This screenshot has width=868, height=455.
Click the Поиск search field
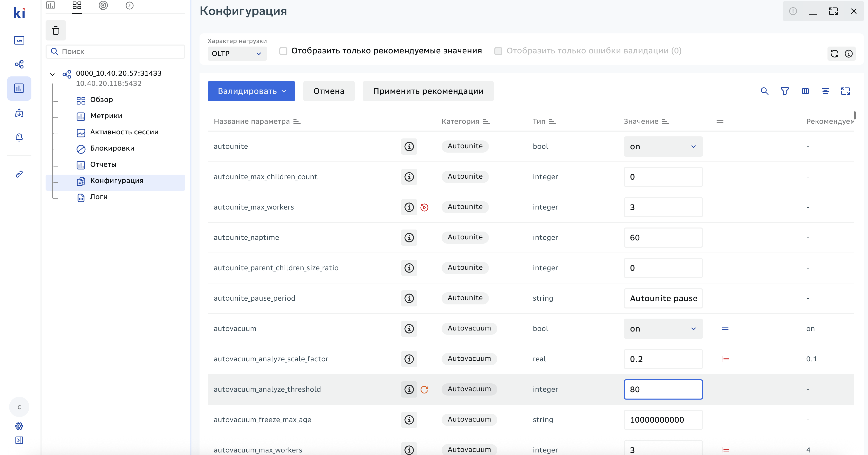[x=115, y=52]
